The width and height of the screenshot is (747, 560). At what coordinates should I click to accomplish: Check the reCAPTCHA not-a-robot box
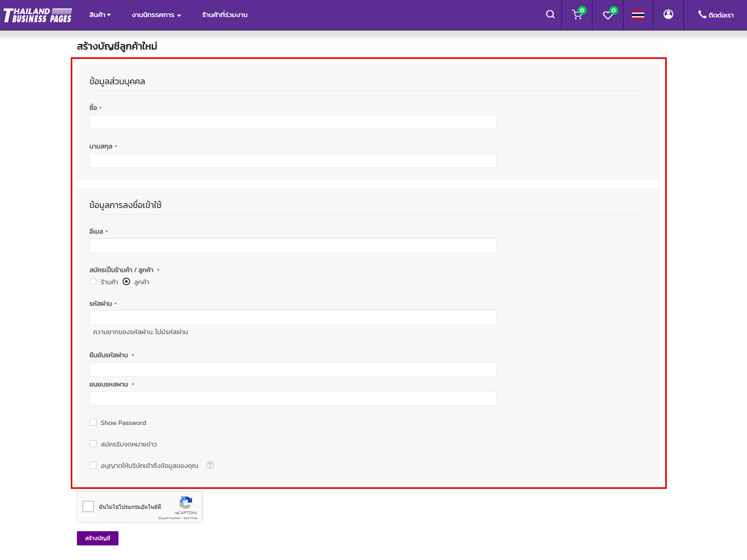[88, 506]
